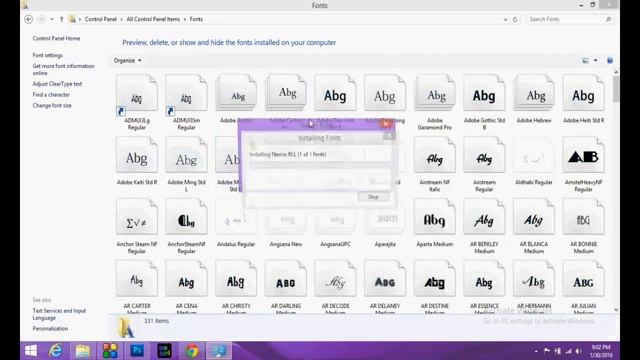Viewport: 640px width, 360px height.
Task: Select the AR HERMANN Medium font
Action: point(534,279)
